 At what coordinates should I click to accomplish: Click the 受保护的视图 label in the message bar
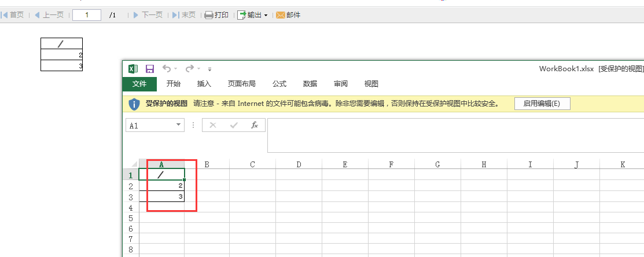166,104
